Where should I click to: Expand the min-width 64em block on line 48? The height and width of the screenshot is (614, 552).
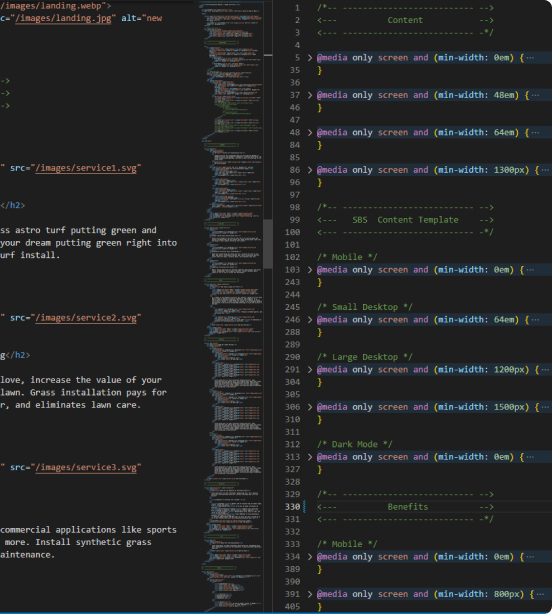[x=310, y=133]
